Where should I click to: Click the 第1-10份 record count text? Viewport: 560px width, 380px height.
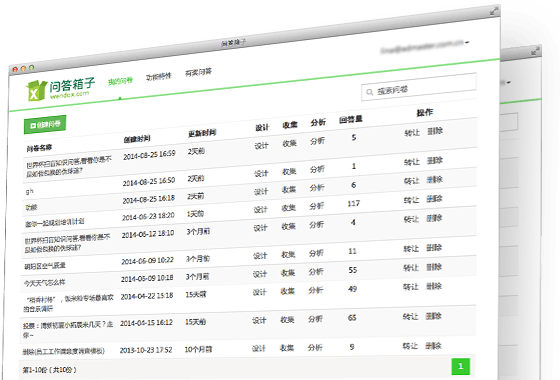click(x=50, y=370)
